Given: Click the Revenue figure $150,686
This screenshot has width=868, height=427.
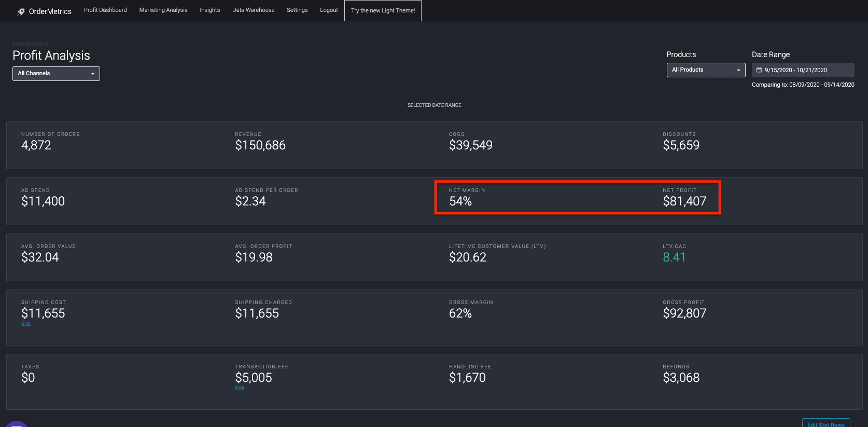Looking at the screenshot, I should [x=260, y=145].
